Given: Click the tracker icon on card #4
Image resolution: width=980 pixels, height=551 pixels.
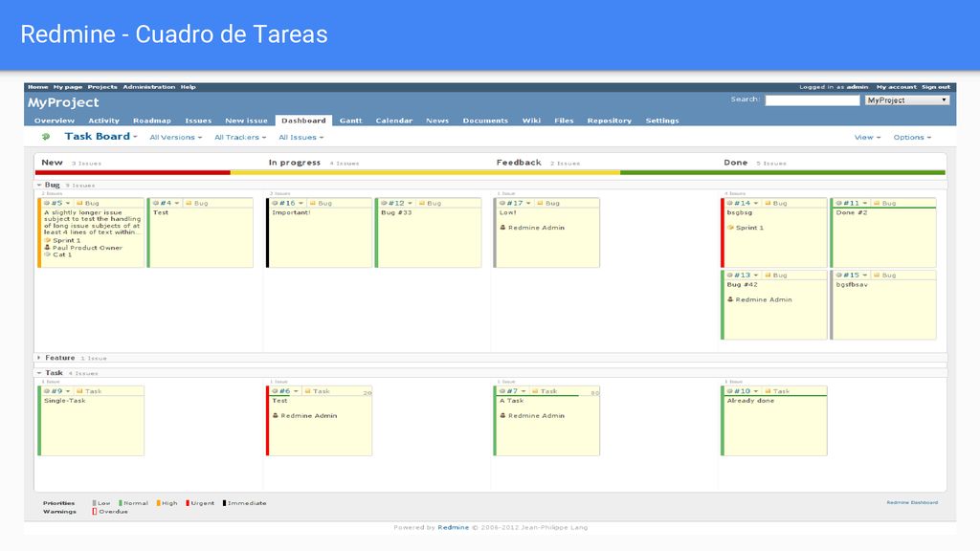Looking at the screenshot, I should [x=189, y=203].
